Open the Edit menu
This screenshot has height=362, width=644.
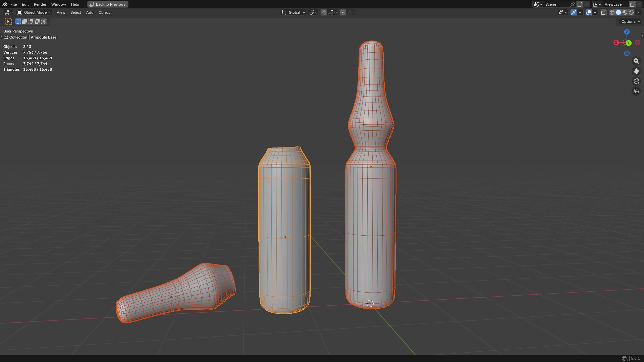25,4
